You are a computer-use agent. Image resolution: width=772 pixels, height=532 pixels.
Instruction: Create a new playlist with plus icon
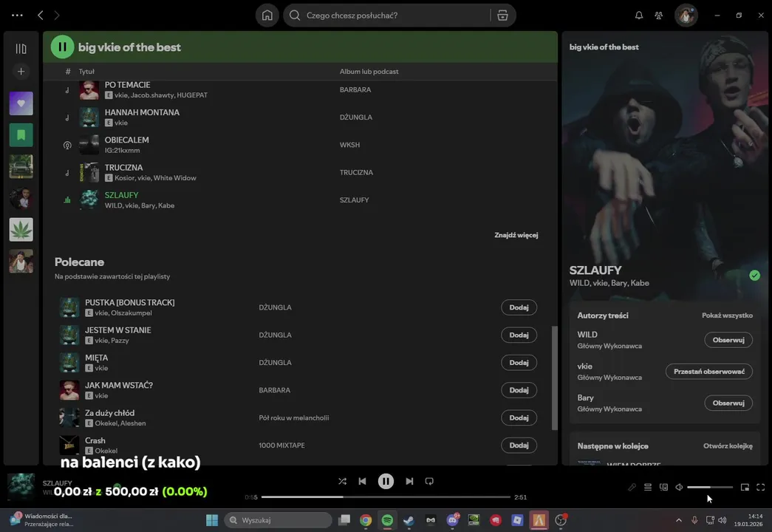pyautogui.click(x=21, y=72)
